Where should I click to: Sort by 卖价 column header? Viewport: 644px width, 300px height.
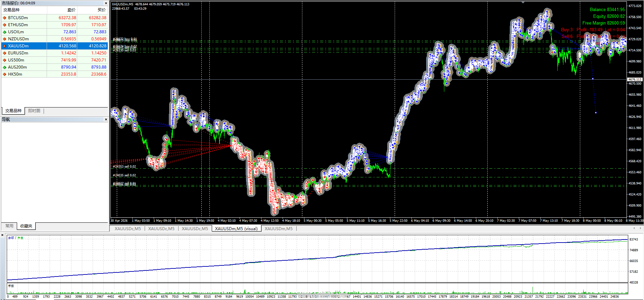tap(62, 10)
